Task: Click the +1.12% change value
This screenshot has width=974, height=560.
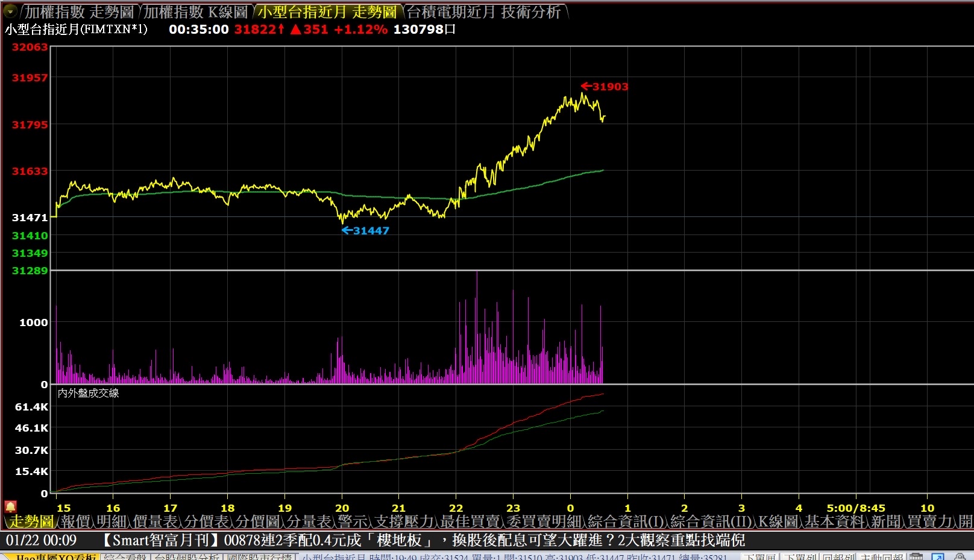Action: coord(360,29)
